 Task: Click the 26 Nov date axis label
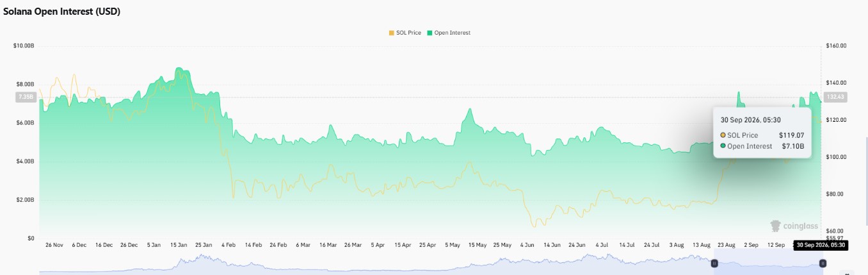click(x=54, y=245)
